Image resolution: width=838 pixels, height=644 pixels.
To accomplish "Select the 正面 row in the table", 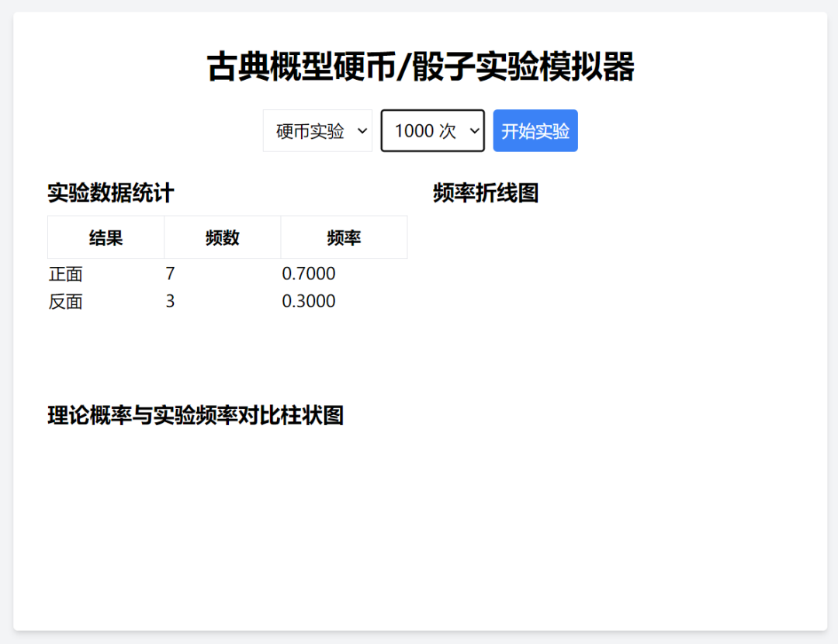I will point(66,273).
